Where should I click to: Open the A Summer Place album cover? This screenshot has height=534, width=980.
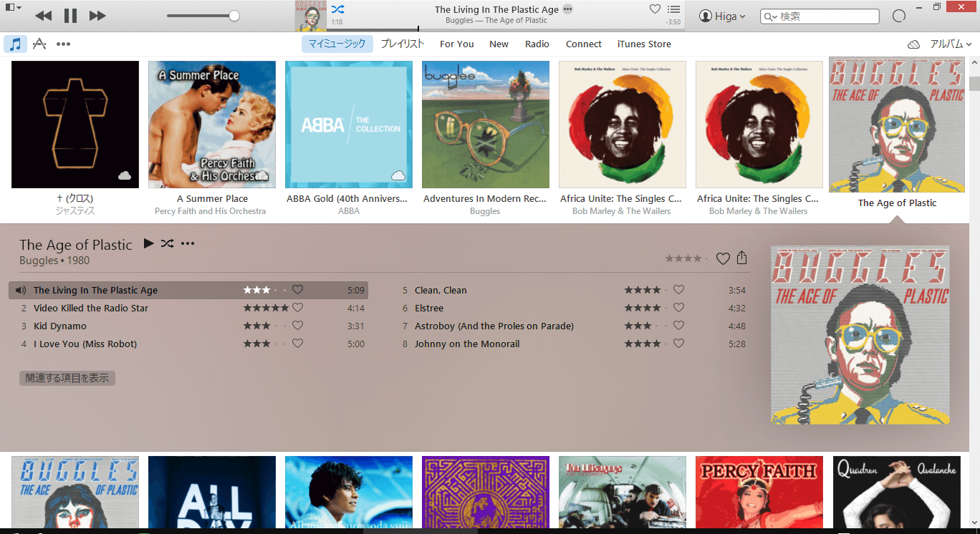click(212, 125)
